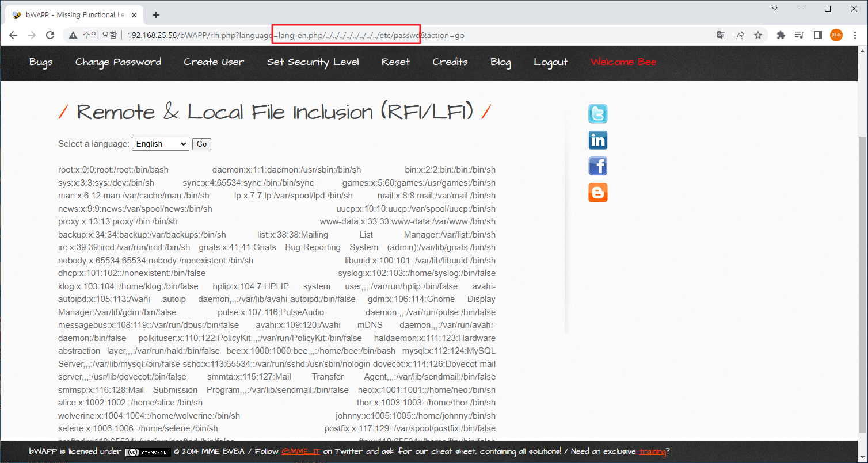The image size is (868, 463).
Task: Click the translate page icon
Action: point(721,35)
